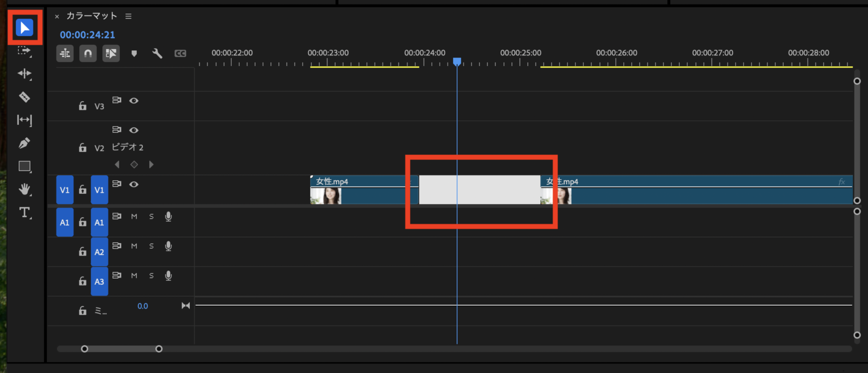This screenshot has width=868, height=373.
Task: Hide V1 output with the eye toggle
Action: point(134,184)
